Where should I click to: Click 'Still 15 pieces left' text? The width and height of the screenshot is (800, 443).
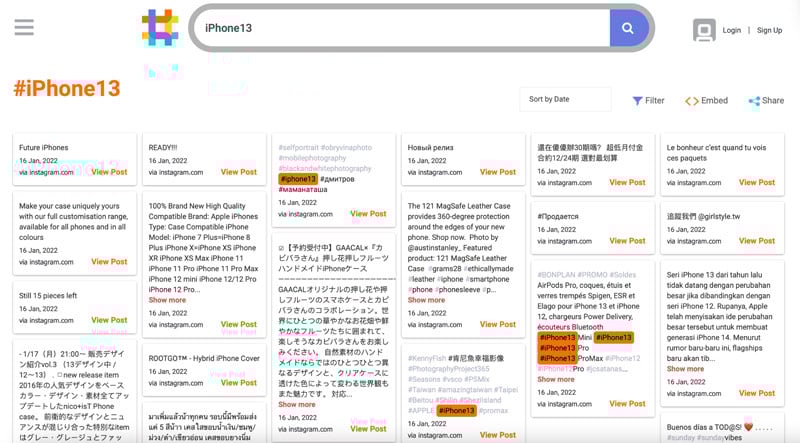(x=48, y=296)
